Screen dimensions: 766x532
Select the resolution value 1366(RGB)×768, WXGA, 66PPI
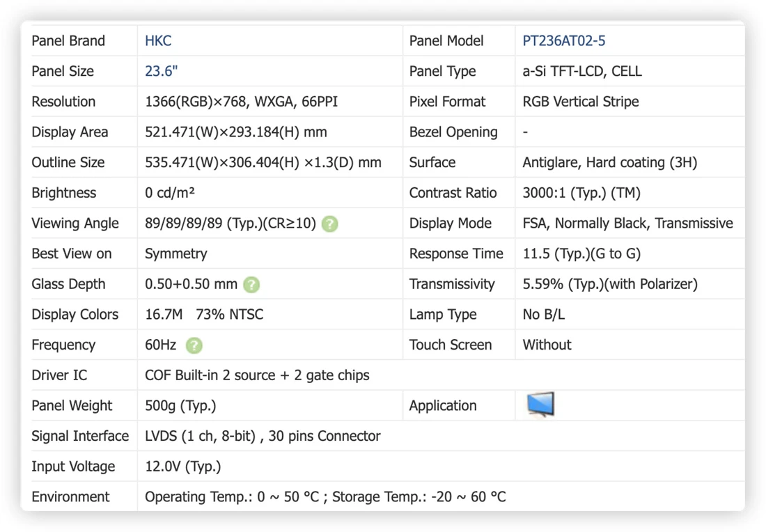[242, 102]
